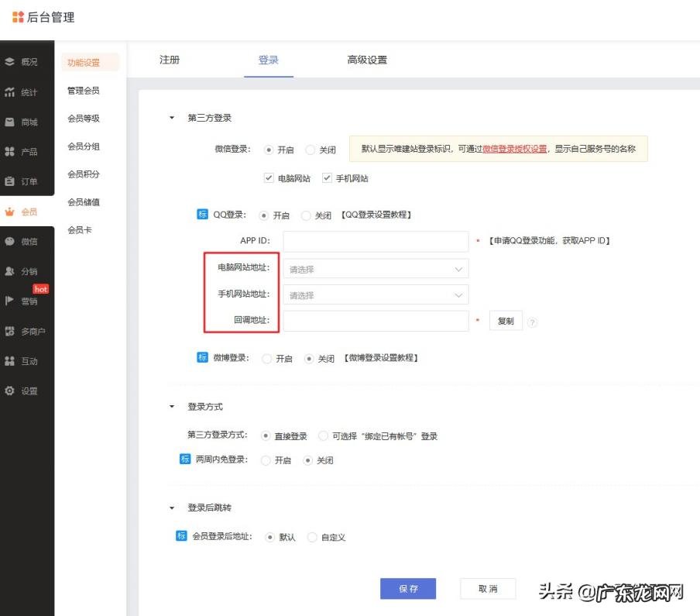Open the 订单 section icon
This screenshot has height=616, width=700.
pos(23,181)
